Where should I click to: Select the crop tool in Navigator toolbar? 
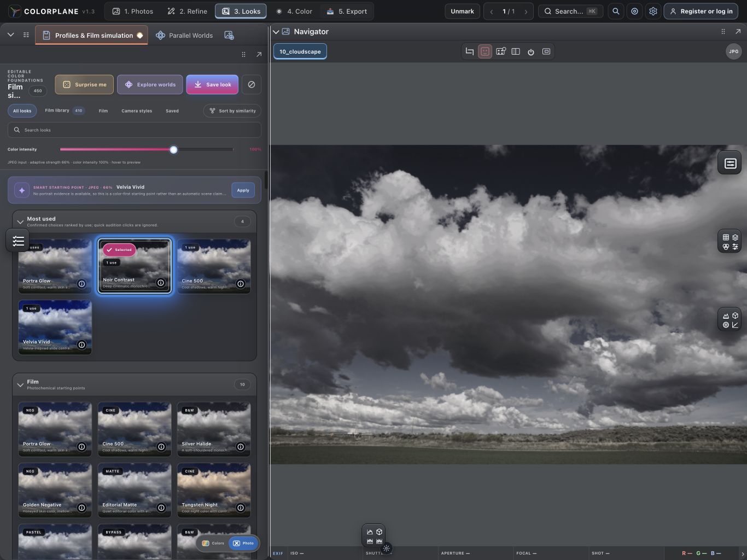point(470,51)
